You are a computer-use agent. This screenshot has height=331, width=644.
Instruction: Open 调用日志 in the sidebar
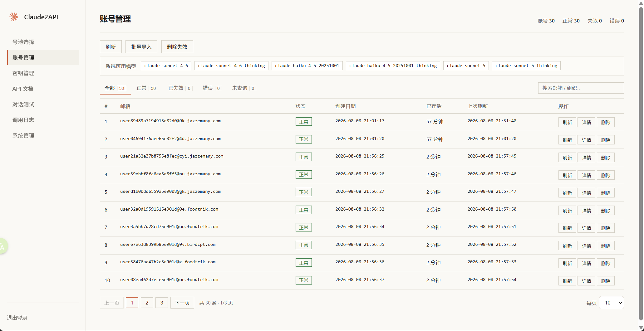(x=43, y=120)
